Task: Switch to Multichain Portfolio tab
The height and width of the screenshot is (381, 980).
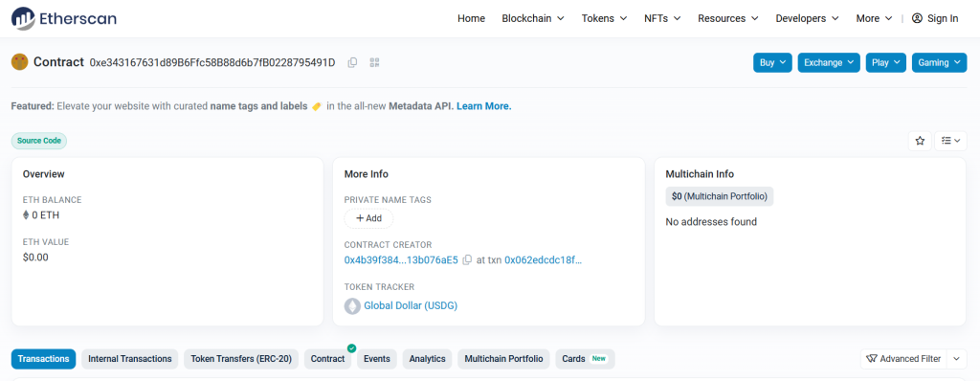Action: click(x=503, y=359)
